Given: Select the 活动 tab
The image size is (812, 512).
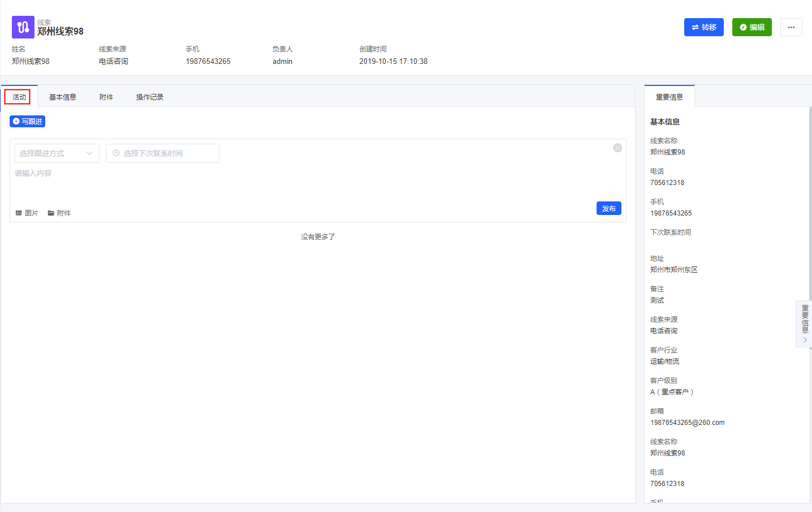Looking at the screenshot, I should coord(19,97).
